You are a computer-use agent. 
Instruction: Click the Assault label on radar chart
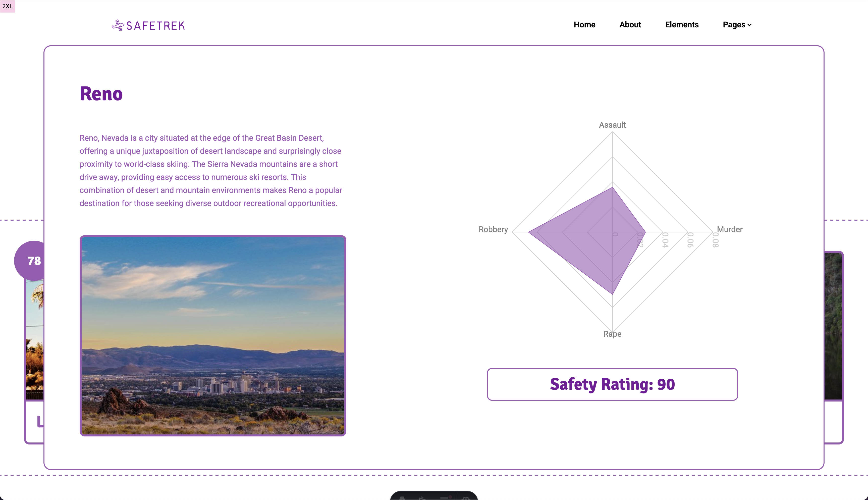click(x=612, y=125)
